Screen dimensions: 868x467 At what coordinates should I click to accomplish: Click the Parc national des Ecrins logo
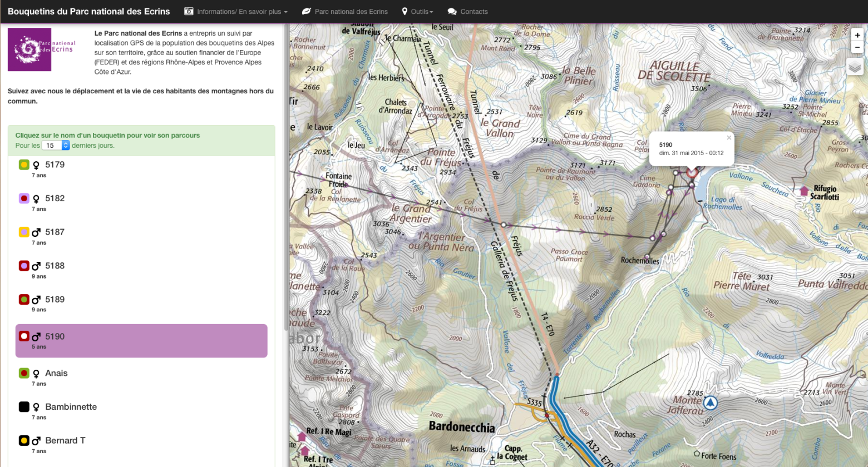click(x=29, y=49)
